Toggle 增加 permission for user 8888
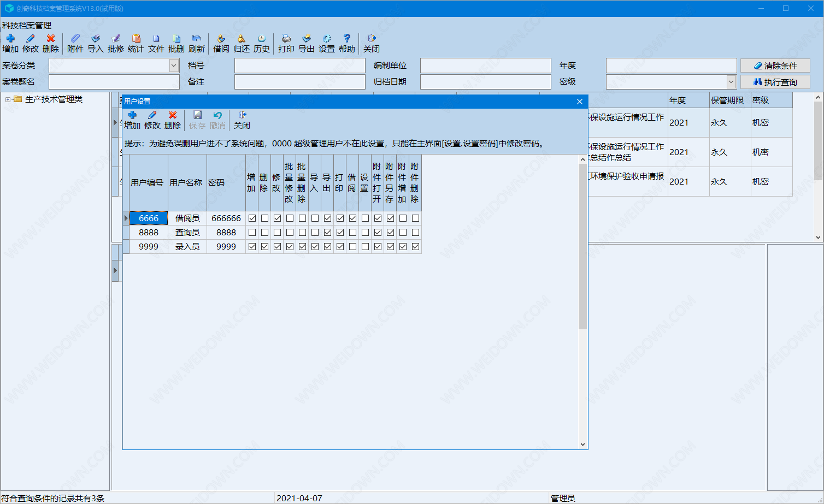Image resolution: width=824 pixels, height=504 pixels. [252, 232]
